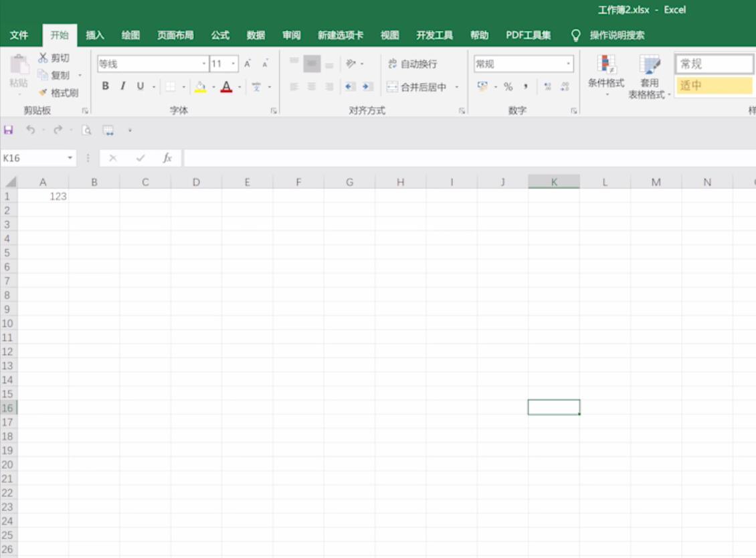Save the workbook from quick access toolbar

pyautogui.click(x=8, y=130)
